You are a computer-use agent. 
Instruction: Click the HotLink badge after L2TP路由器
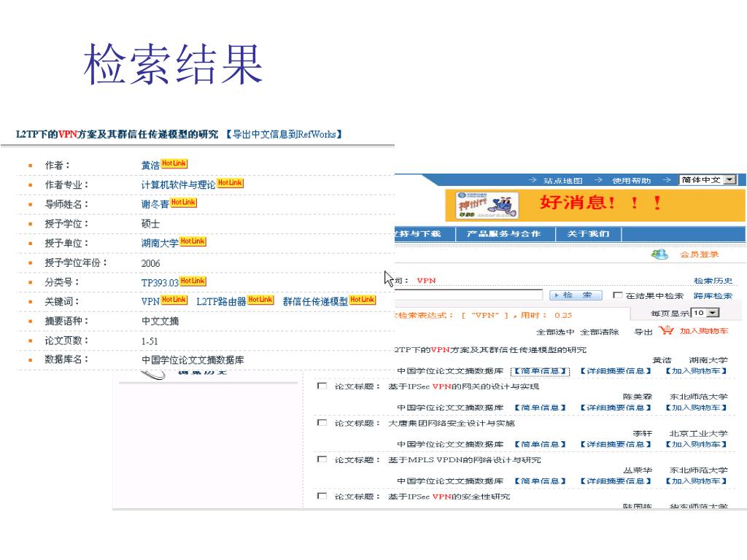[x=260, y=300]
